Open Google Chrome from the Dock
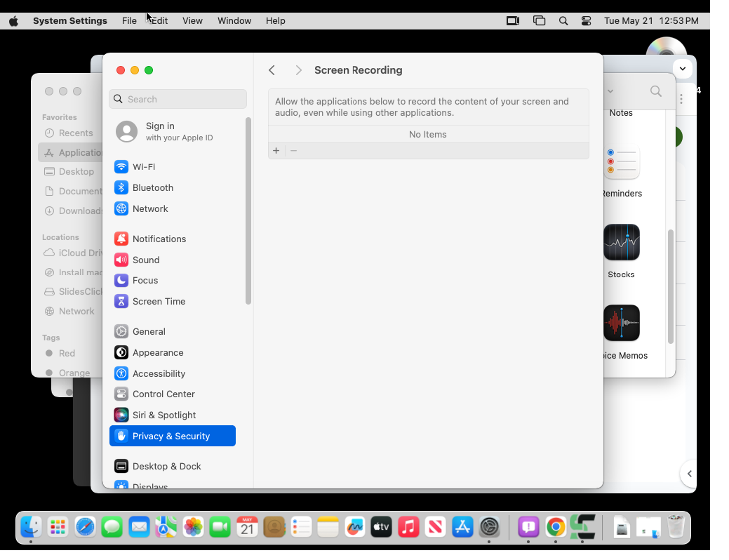The width and height of the screenshot is (729, 560). point(556,527)
